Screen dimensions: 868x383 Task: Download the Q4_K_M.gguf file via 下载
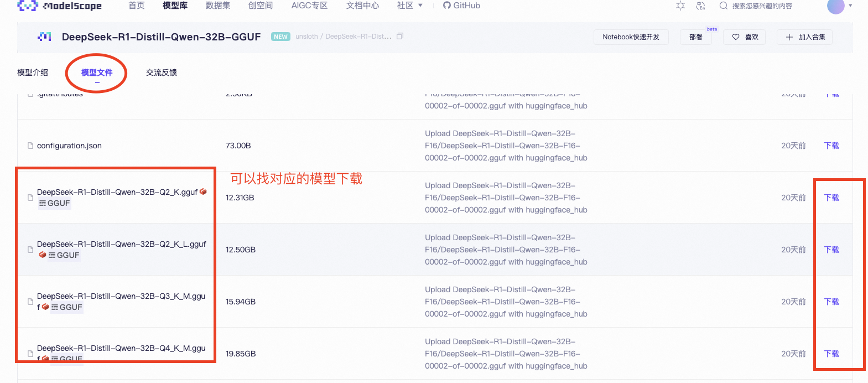831,354
